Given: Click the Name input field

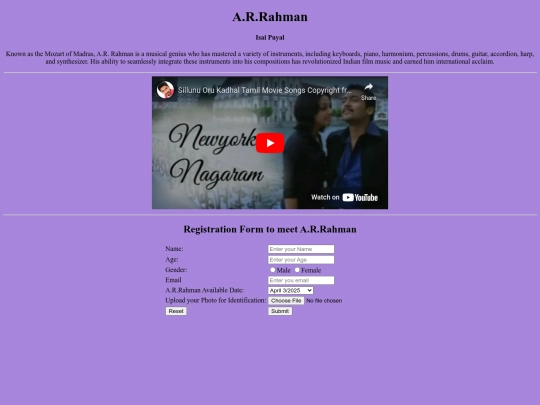Looking at the screenshot, I should (301, 249).
